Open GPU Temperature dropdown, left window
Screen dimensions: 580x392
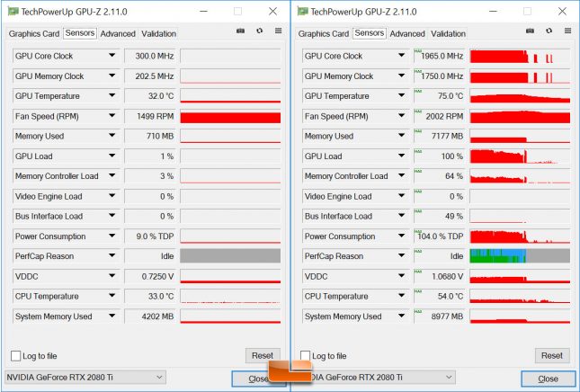[x=112, y=96]
